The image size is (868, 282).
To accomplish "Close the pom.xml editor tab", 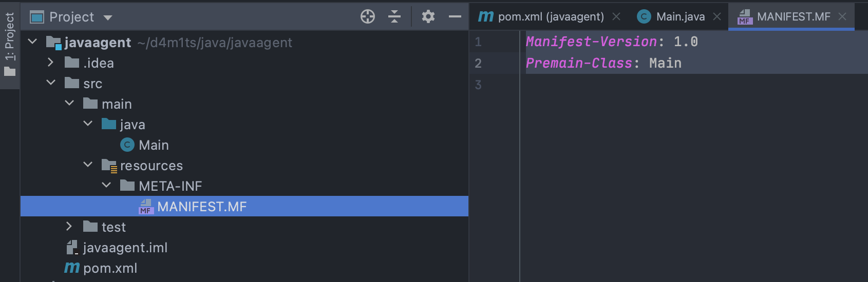I will pyautogui.click(x=616, y=17).
